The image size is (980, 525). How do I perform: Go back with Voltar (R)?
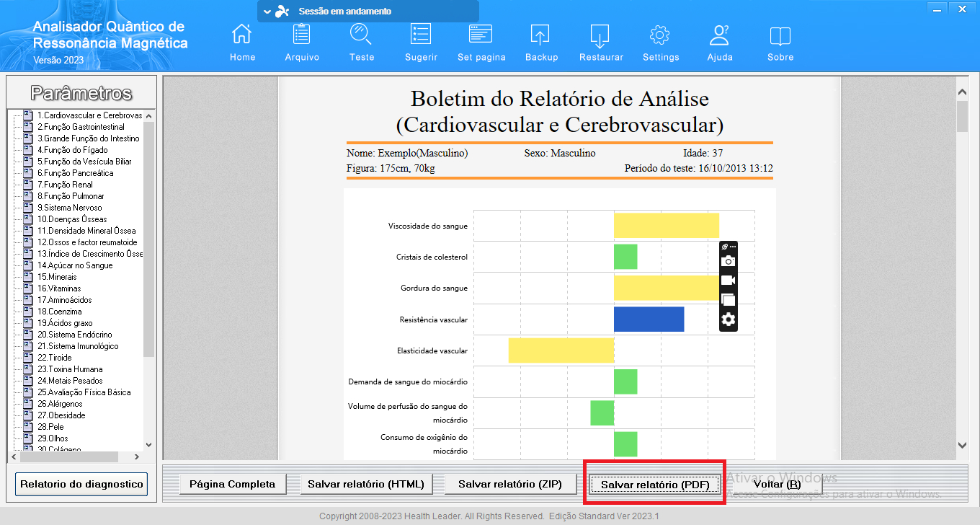click(x=776, y=485)
